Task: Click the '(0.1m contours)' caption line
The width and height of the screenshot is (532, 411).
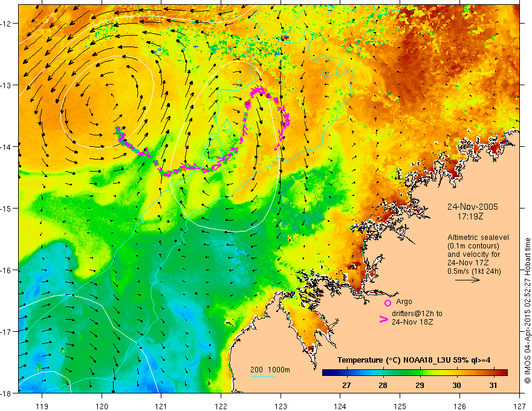Action: point(473,246)
